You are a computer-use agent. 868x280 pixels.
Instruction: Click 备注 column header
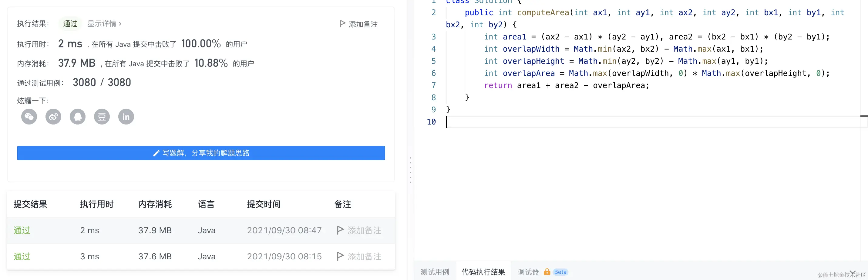click(x=343, y=204)
